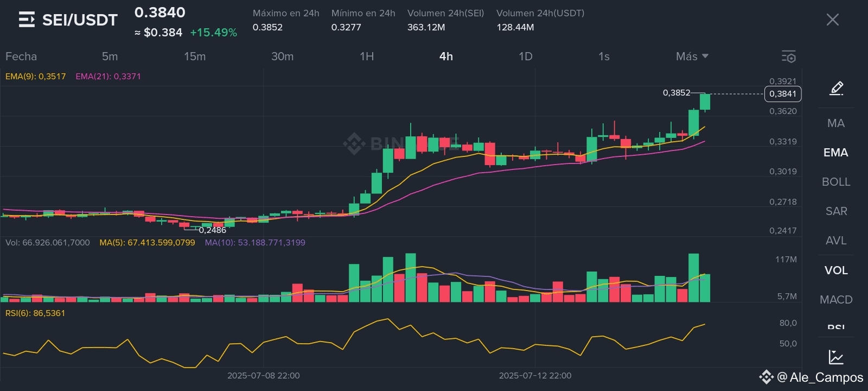Viewport: 868px width, 391px height.
Task: Click the EMA(9) legend label
Action: click(x=35, y=77)
